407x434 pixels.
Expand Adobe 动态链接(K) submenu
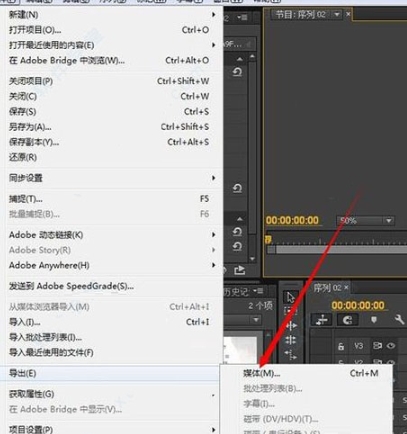tap(112, 235)
